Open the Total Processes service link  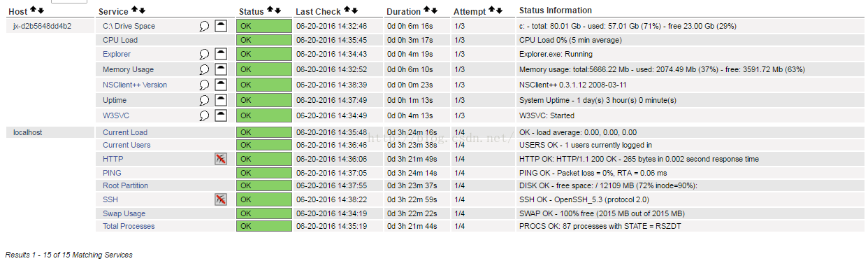(129, 226)
